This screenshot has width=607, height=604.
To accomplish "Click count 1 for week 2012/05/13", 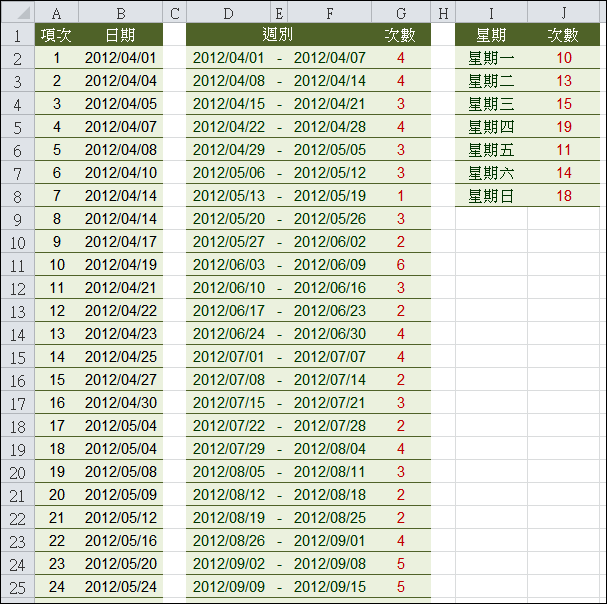I will click(401, 196).
